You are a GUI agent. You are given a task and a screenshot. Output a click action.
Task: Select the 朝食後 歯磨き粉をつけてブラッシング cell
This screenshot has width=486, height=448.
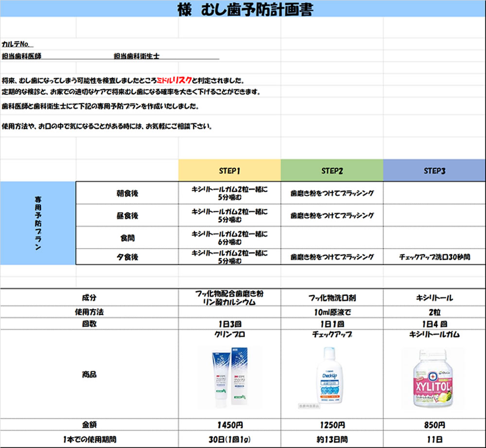point(332,193)
